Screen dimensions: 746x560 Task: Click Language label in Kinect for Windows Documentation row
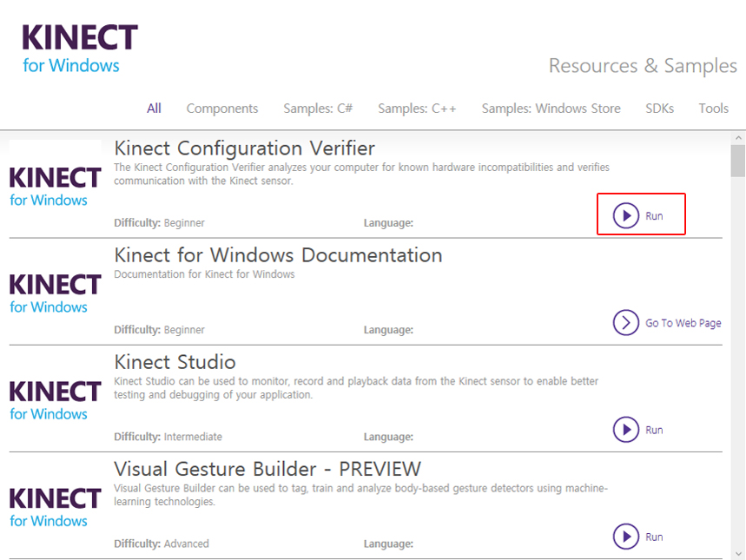[389, 330]
